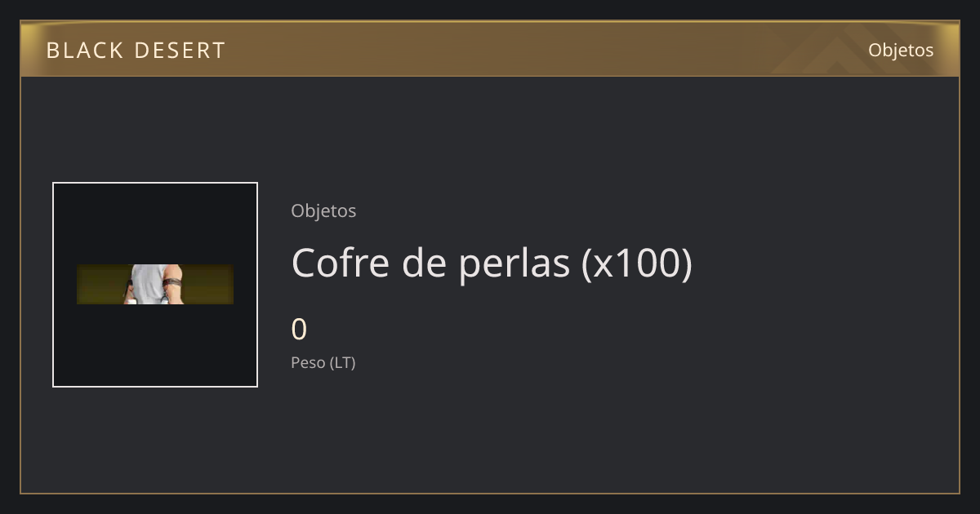Click the black area below item picture in thumbnail
The width and height of the screenshot is (980, 514).
click(x=155, y=345)
